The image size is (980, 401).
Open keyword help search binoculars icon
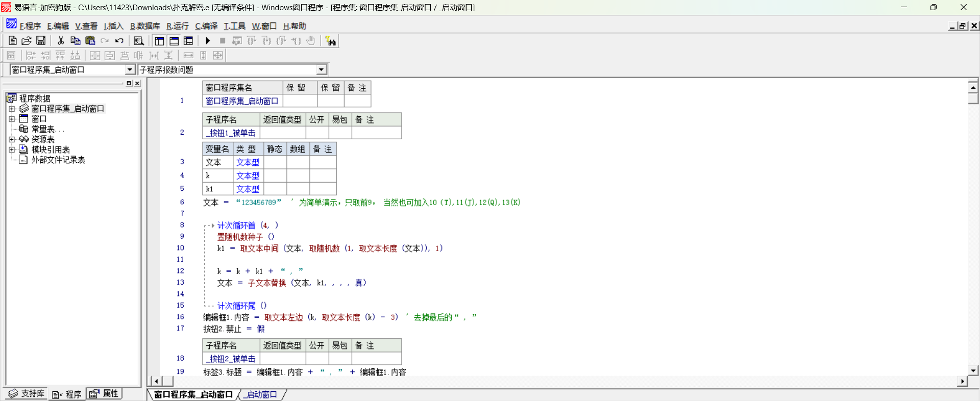(x=331, y=41)
